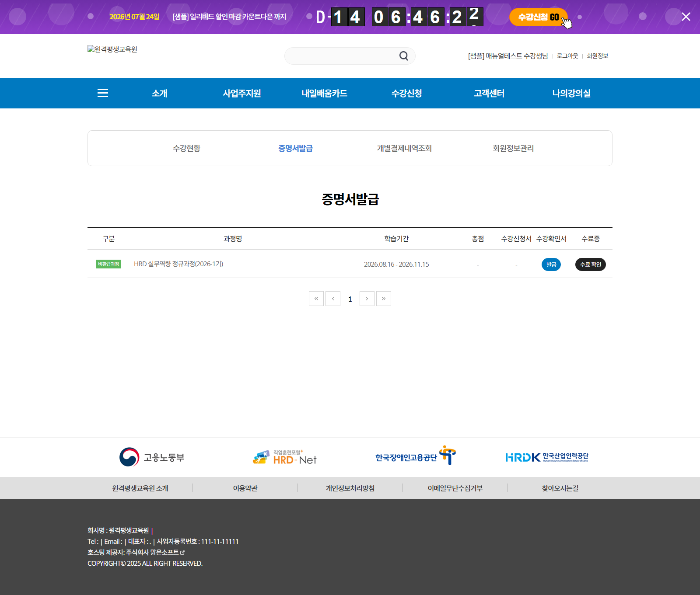Open the HRD-Net logo link
This screenshot has width=700, height=595.
(284, 457)
